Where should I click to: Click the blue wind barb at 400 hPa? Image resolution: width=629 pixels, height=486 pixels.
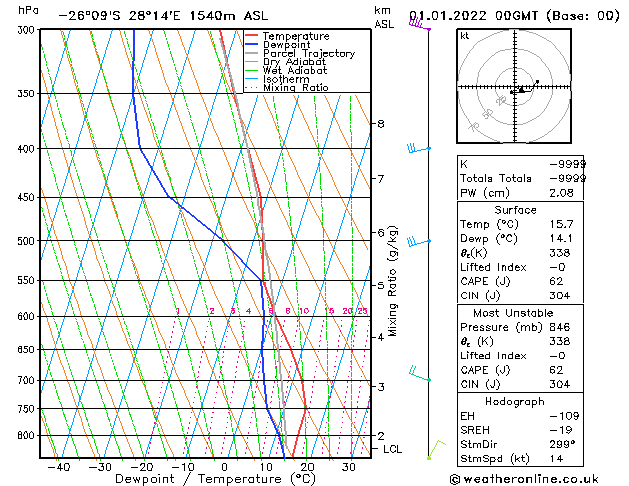(419, 148)
